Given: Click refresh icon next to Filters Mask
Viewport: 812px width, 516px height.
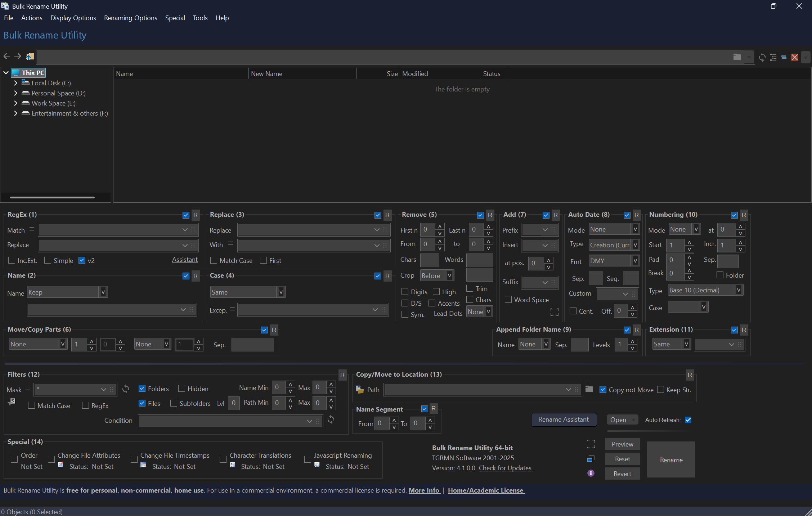Looking at the screenshot, I should 126,389.
